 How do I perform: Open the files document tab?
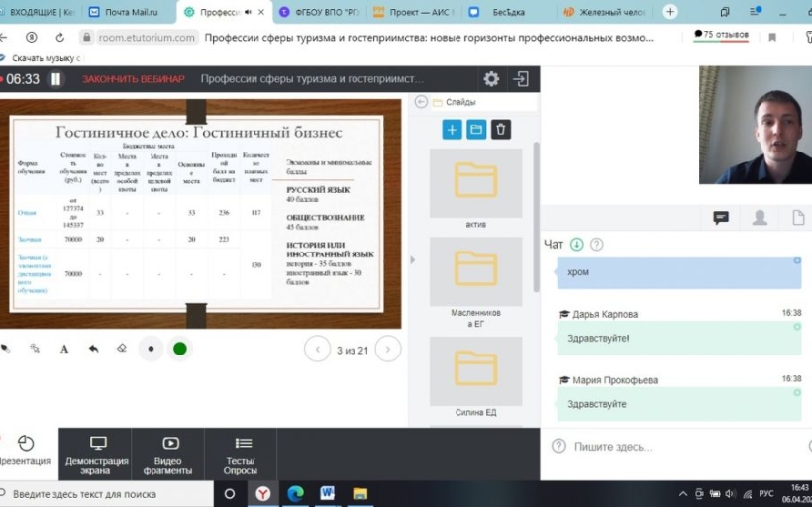click(x=798, y=217)
